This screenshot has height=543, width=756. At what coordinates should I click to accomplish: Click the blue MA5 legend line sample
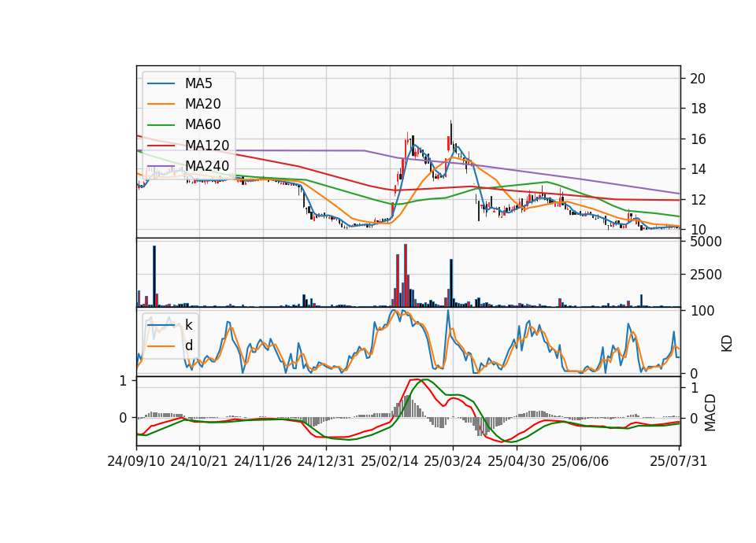161,84
